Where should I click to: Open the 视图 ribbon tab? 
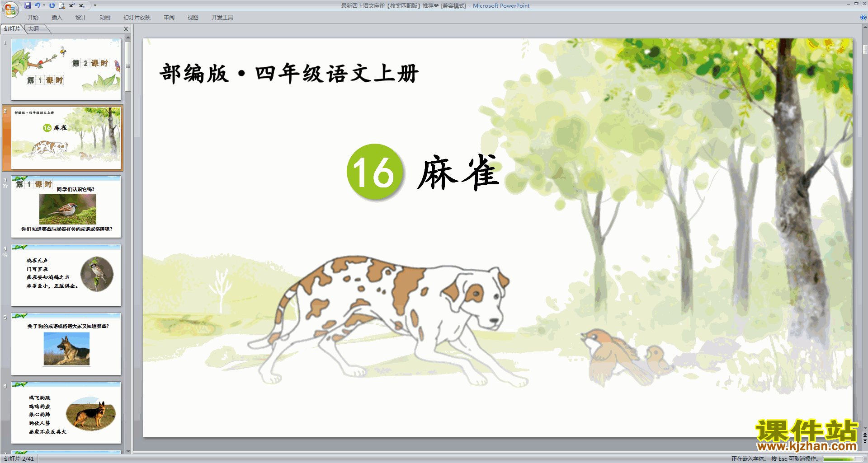click(x=193, y=18)
